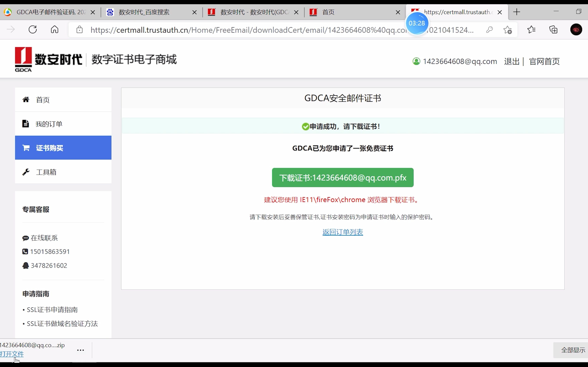Click the 03:28 recording timer bubble
588x367 pixels.
click(417, 23)
